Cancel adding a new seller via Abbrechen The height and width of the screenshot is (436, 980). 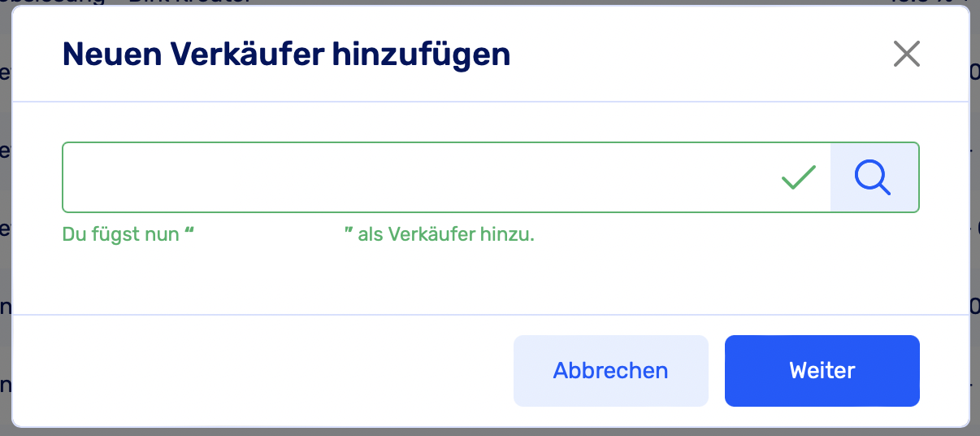610,371
